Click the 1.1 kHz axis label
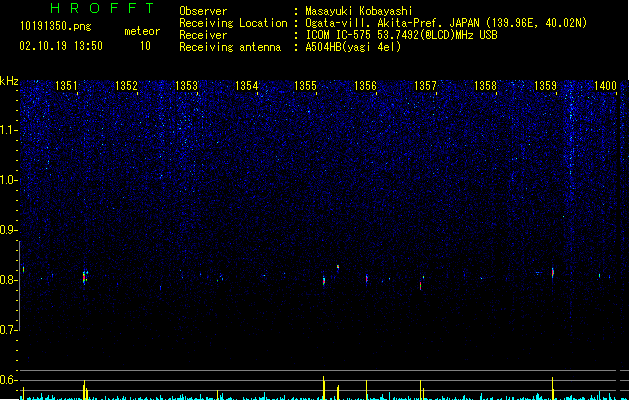Viewport: 629px width, 400px height. [x=8, y=130]
